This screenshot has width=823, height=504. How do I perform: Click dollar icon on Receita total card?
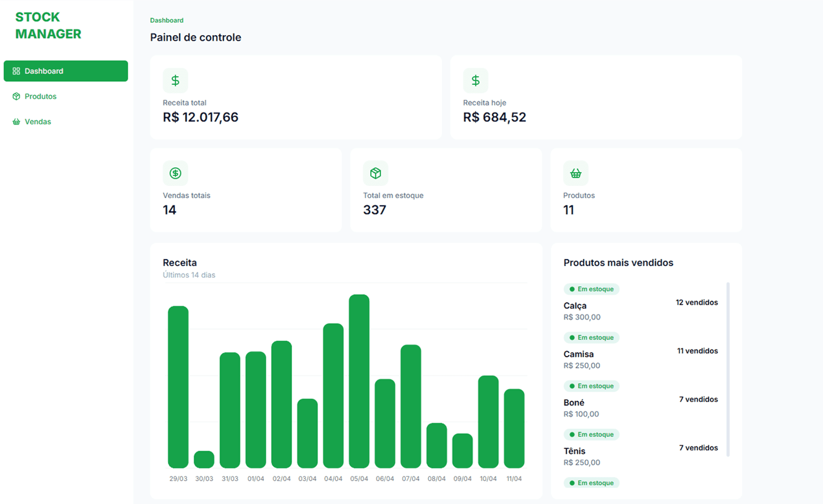pyautogui.click(x=175, y=80)
